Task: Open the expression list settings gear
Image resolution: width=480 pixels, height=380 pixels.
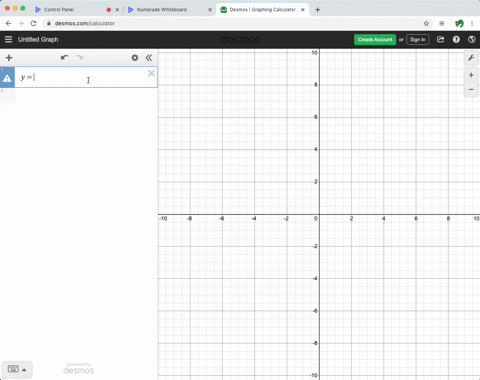Action: point(135,58)
